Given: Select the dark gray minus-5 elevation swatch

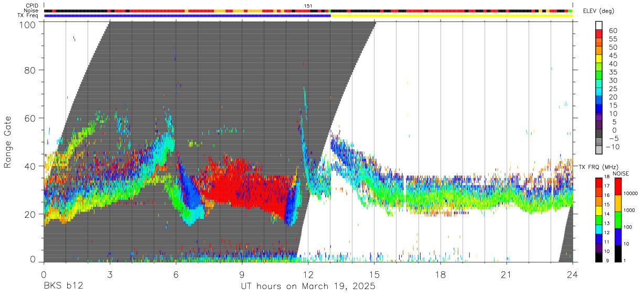Looking at the screenshot, I should [599, 134].
